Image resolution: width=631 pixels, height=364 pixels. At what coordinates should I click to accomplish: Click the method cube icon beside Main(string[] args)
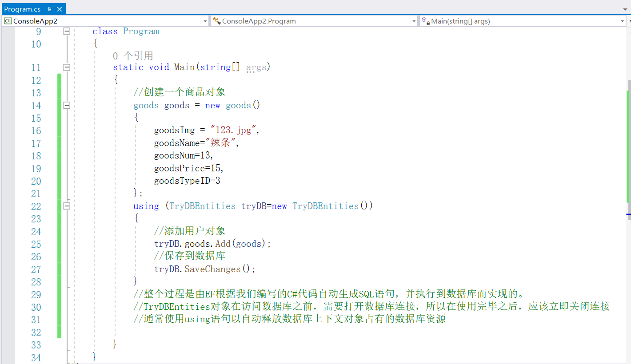(x=424, y=20)
